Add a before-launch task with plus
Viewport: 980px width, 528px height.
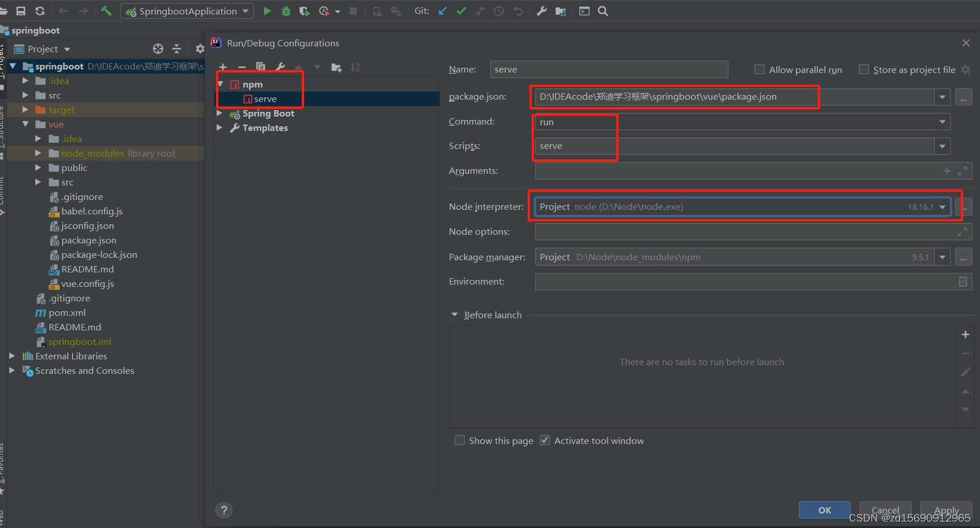click(966, 334)
